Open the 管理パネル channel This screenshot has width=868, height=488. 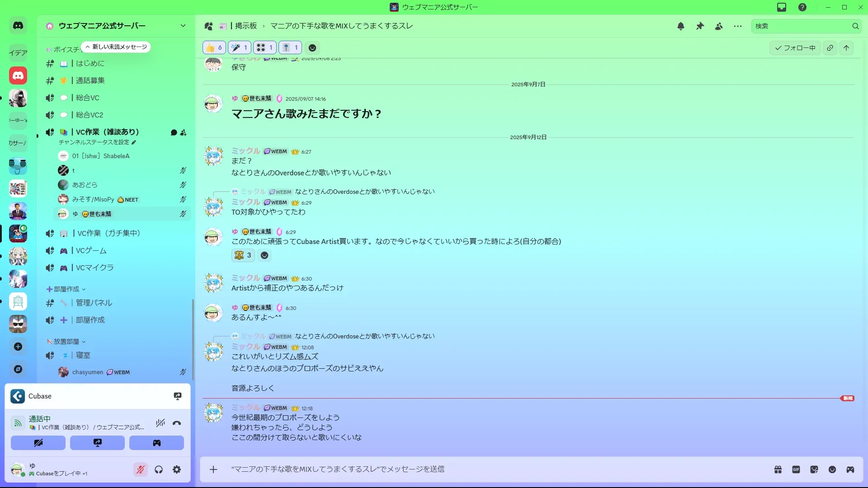[94, 303]
